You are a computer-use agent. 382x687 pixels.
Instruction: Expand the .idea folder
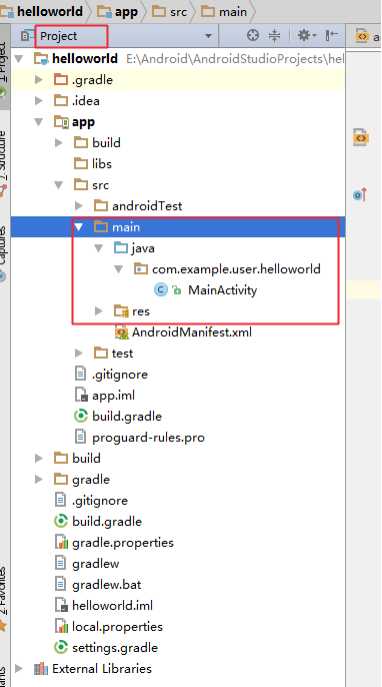(x=39, y=101)
